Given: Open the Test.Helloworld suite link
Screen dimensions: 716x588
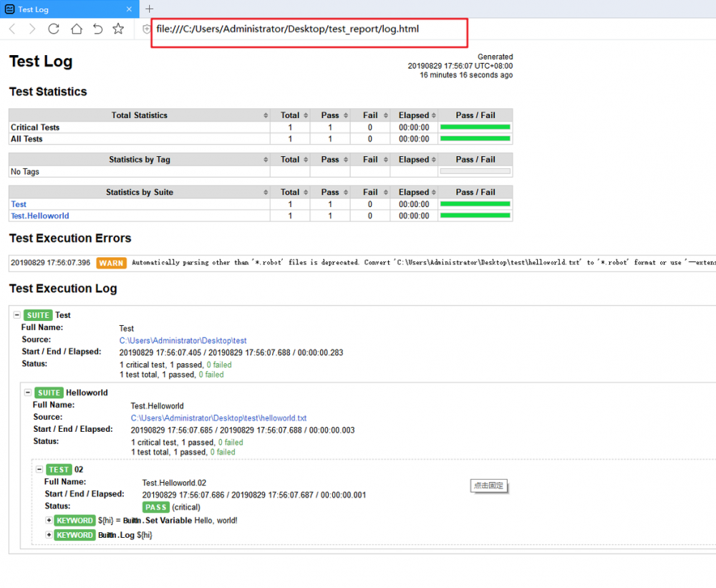Looking at the screenshot, I should tap(39, 216).
